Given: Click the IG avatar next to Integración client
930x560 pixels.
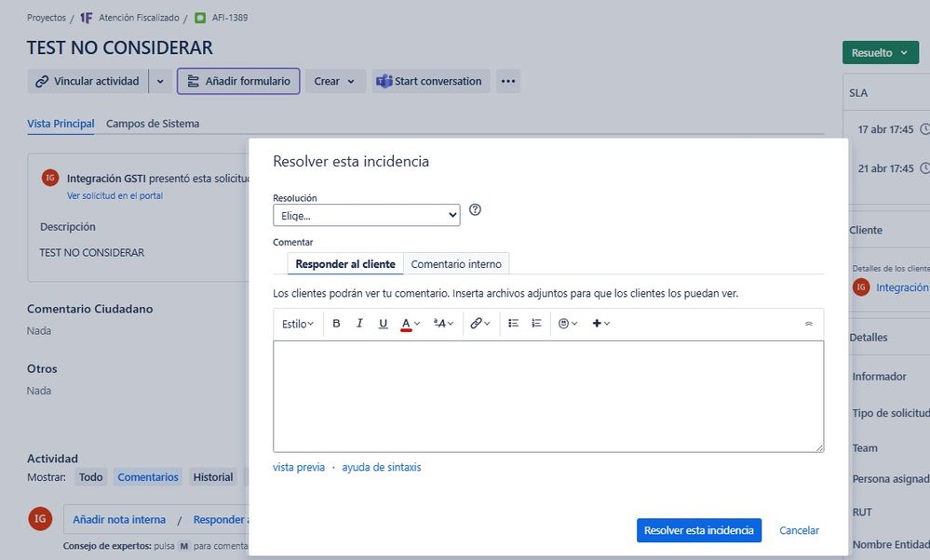Looking at the screenshot, I should (x=861, y=287).
